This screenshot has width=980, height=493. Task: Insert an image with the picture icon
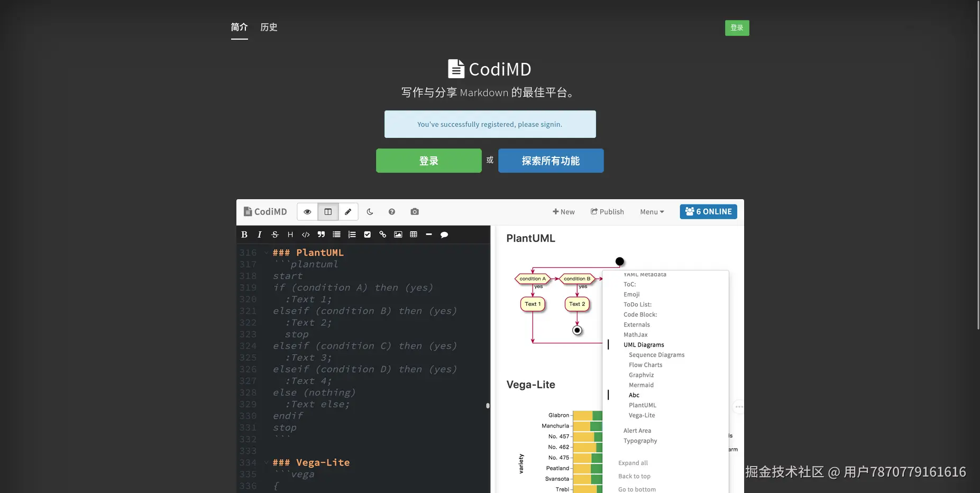tap(398, 235)
